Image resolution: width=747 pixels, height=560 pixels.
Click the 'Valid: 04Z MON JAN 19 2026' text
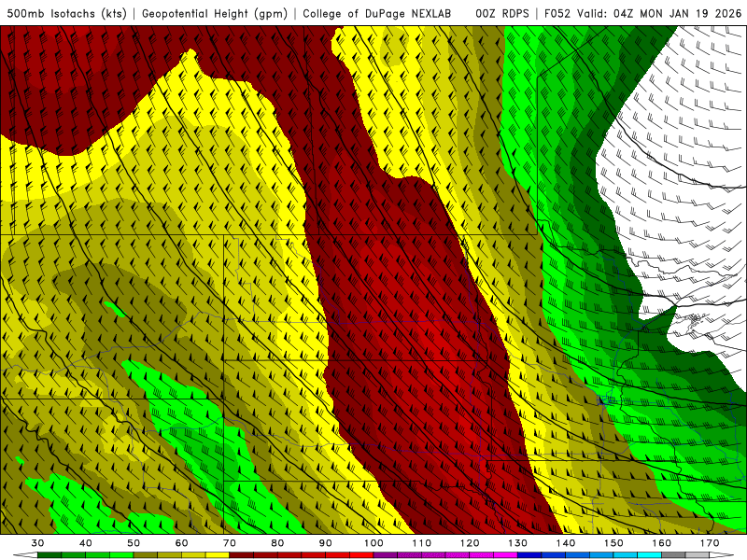click(x=659, y=13)
